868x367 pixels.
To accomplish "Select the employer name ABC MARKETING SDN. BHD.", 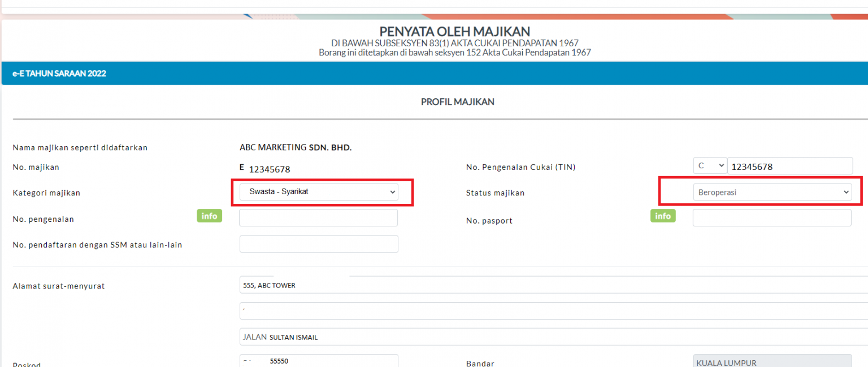I will tap(296, 147).
